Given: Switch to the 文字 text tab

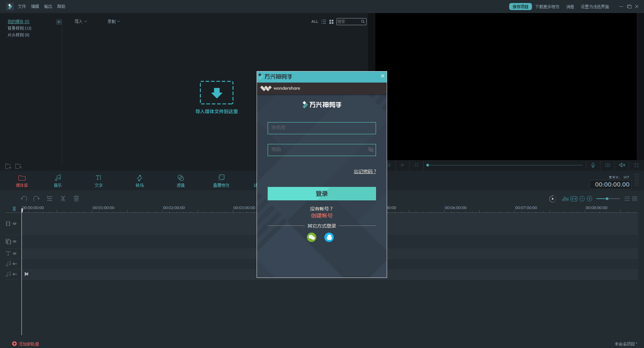Looking at the screenshot, I should 99,181.
